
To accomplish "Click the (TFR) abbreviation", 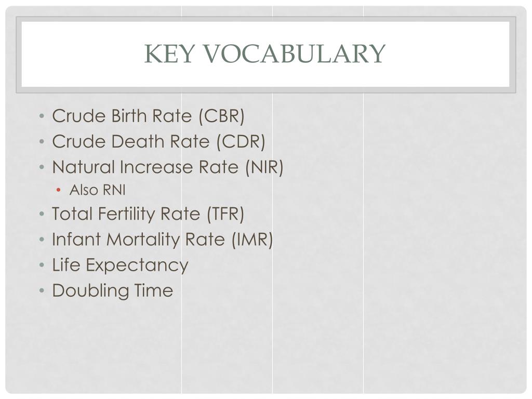I will click(225, 215).
